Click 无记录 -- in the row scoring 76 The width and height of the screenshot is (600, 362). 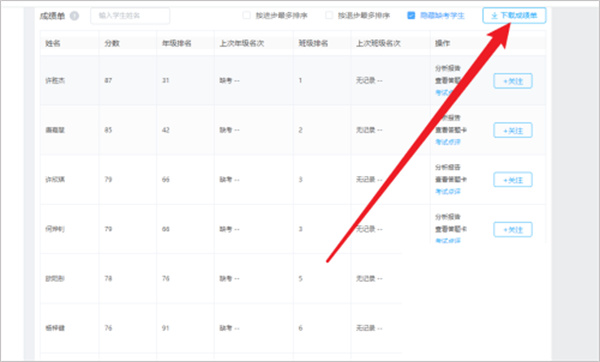[x=369, y=328]
